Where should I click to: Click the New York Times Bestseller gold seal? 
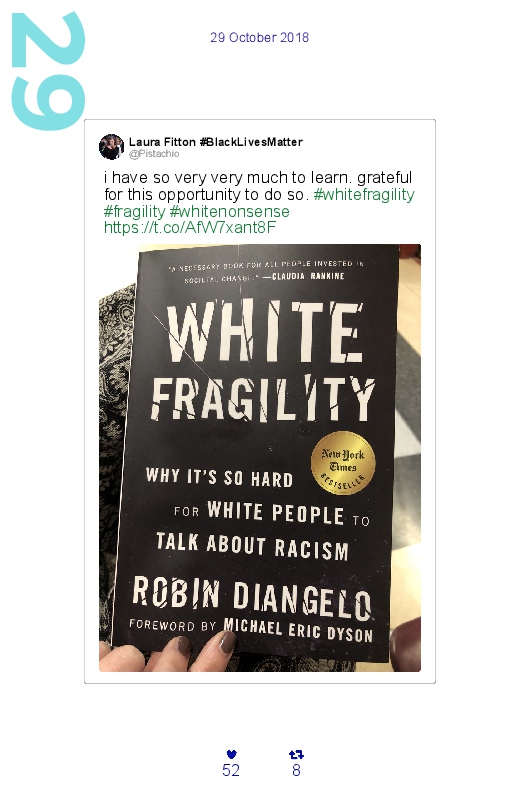click(343, 463)
